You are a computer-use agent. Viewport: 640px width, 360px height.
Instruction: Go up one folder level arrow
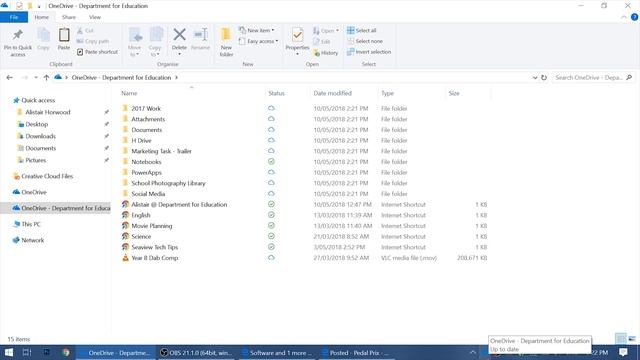(x=46, y=78)
